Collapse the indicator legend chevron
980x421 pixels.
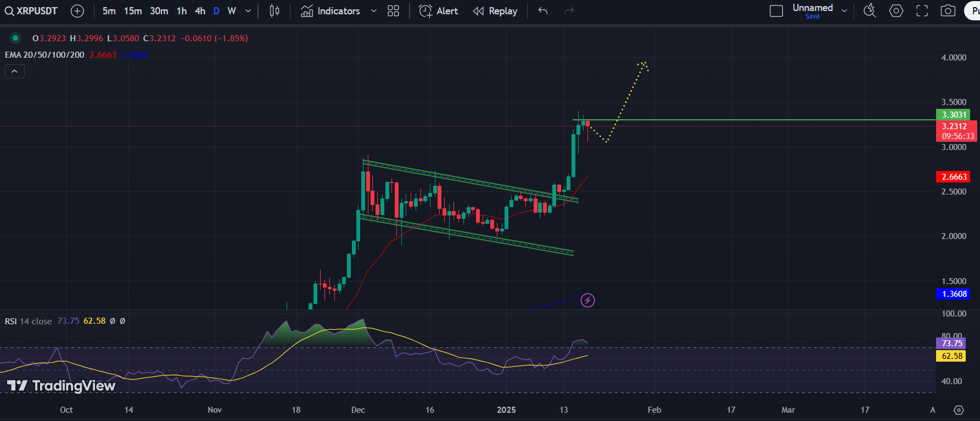coord(15,71)
